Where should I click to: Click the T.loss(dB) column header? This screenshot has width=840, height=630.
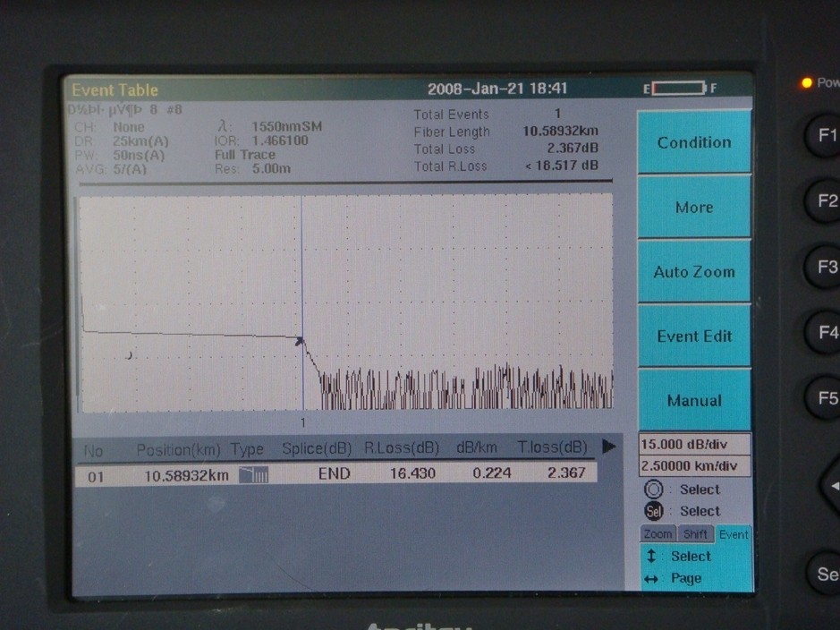coord(552,447)
